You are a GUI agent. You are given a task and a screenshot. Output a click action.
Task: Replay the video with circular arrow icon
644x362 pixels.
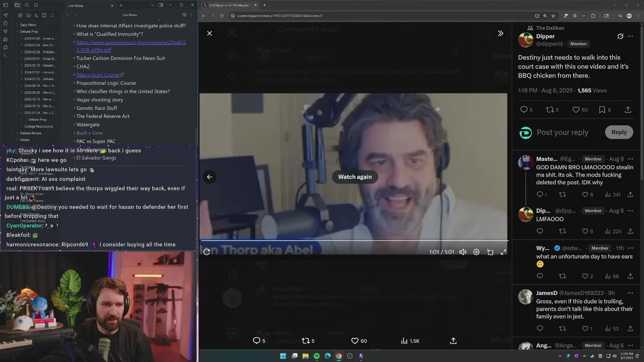pos(207,252)
